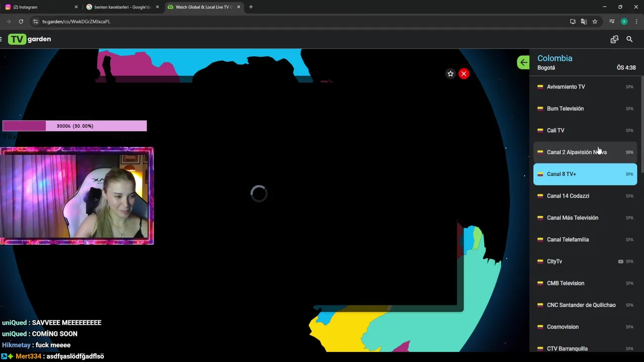
Task: Open the Chrome three-dot menu
Action: [x=636, y=22]
